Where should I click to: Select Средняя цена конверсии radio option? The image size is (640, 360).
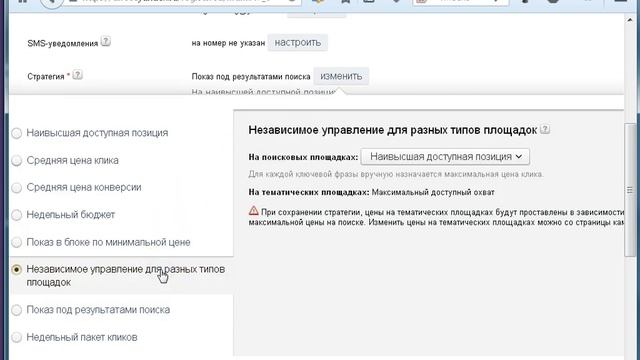point(17,188)
